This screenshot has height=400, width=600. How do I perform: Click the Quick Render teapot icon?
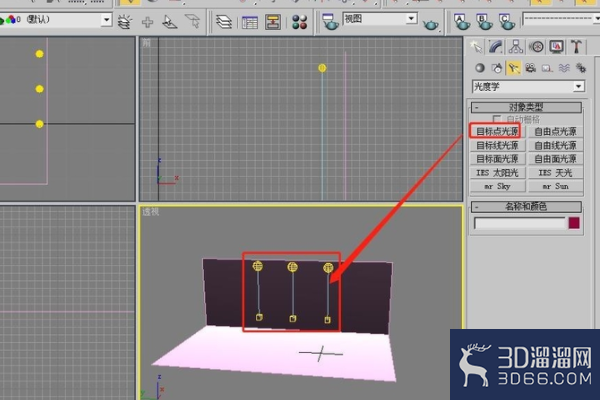click(x=431, y=25)
